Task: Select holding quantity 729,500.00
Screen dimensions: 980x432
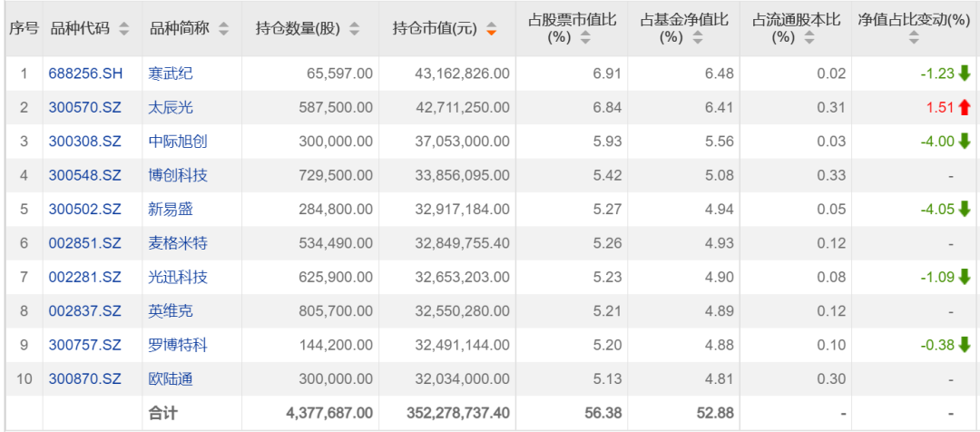Action: (336, 176)
